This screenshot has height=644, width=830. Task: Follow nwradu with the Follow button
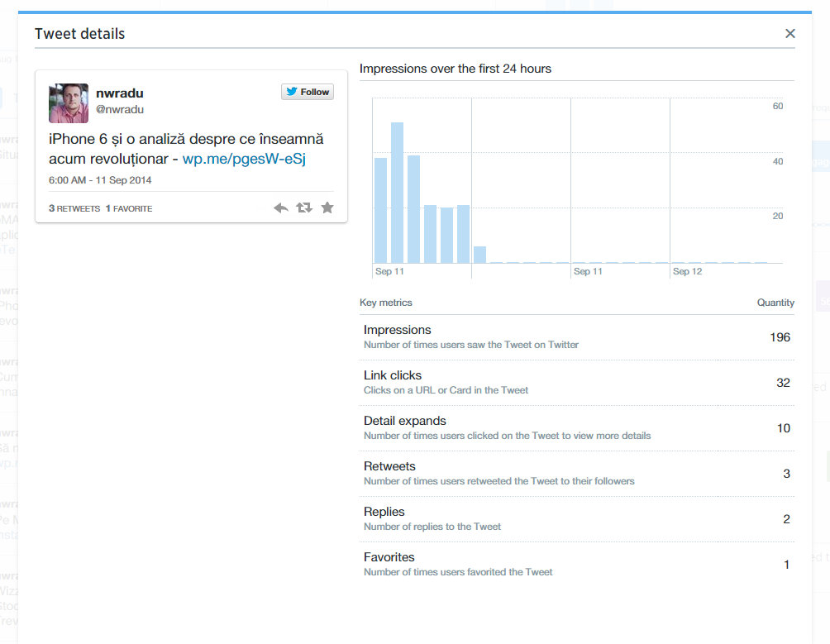pos(308,92)
